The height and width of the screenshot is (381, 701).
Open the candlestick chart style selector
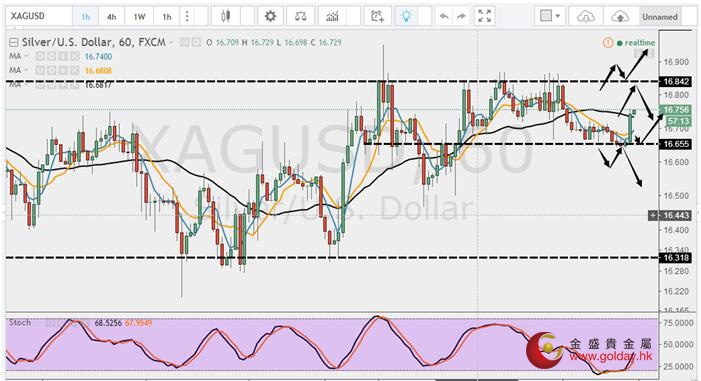[x=226, y=17]
